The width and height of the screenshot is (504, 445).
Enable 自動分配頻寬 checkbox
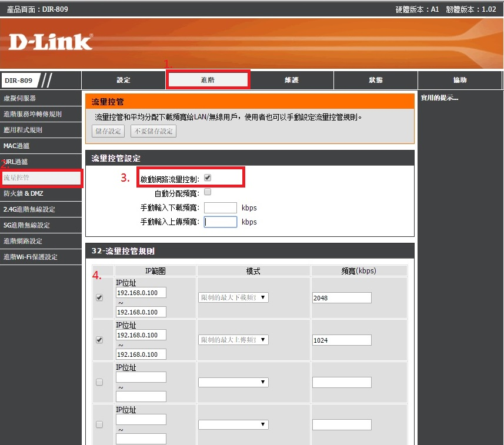pyautogui.click(x=208, y=192)
